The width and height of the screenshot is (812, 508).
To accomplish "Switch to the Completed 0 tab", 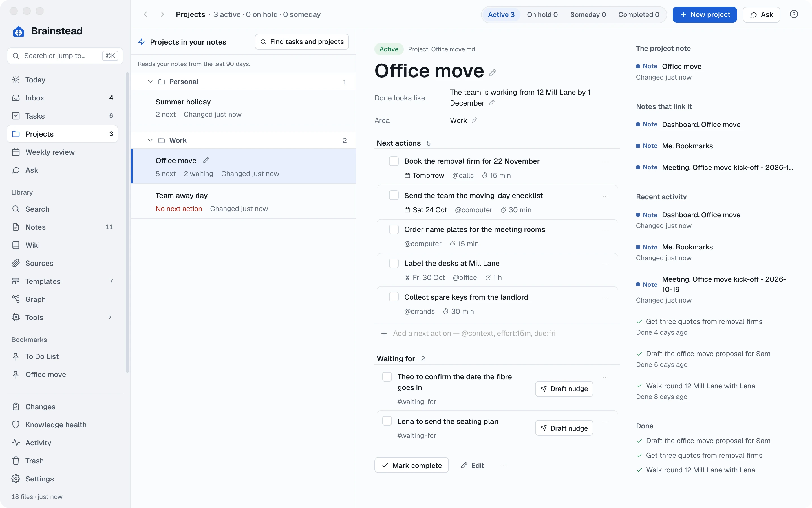I will (639, 14).
